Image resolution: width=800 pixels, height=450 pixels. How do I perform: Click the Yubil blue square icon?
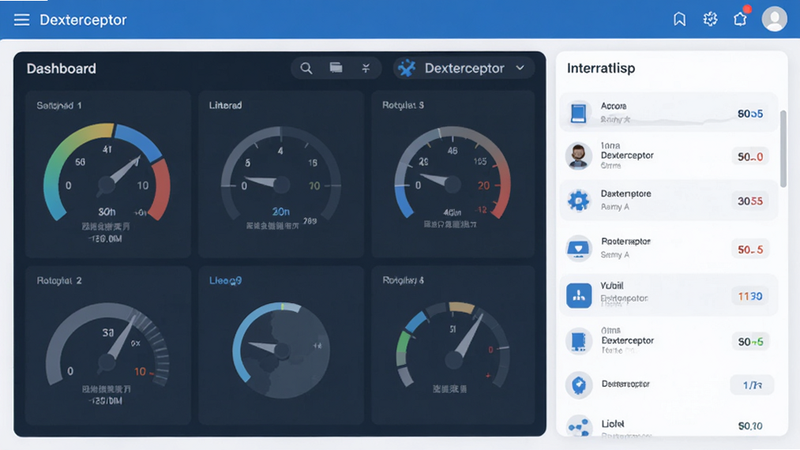pyautogui.click(x=579, y=295)
